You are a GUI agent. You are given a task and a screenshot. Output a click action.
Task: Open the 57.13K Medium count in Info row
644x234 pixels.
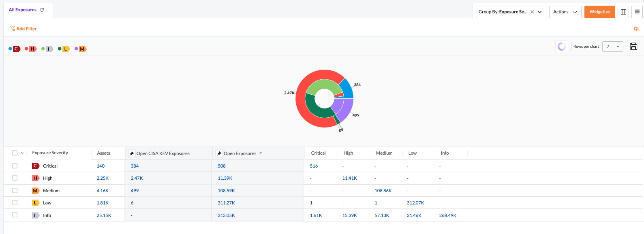382,215
